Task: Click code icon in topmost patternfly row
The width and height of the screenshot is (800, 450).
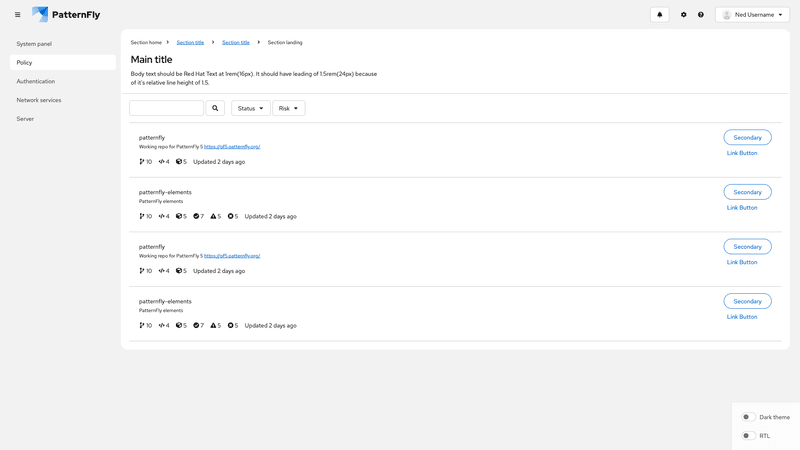Action: (x=161, y=162)
